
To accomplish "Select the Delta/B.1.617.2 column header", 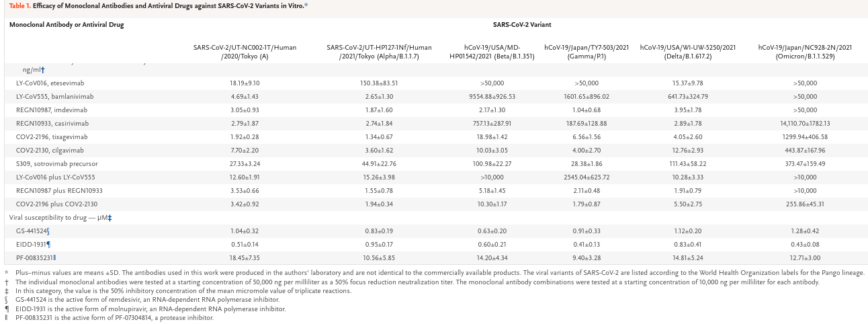I will (688, 52).
